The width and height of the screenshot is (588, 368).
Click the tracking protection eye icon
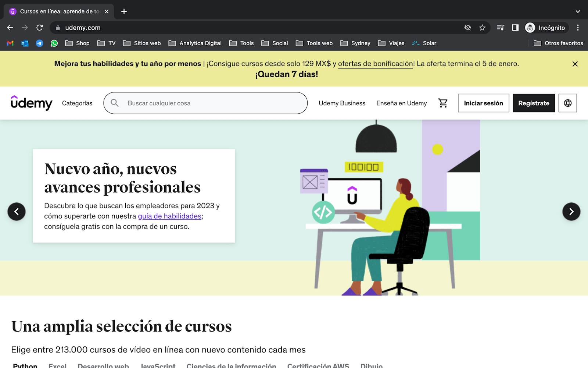click(467, 28)
